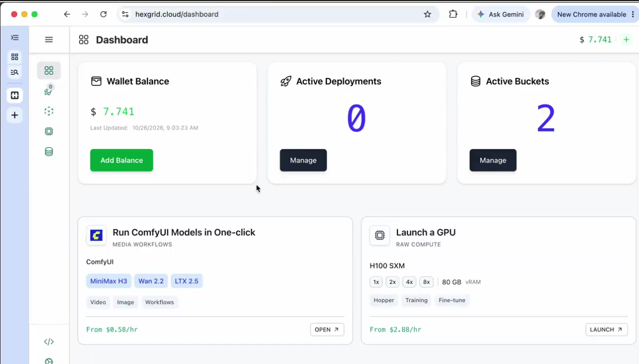Expand the far-left tab list panel icon
The image size is (639, 364).
pyautogui.click(x=15, y=38)
